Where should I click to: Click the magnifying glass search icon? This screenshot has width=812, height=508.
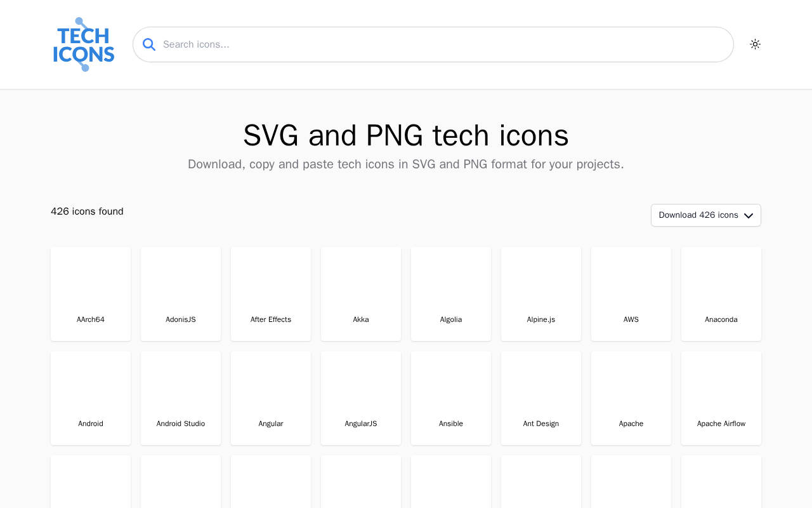pos(149,44)
